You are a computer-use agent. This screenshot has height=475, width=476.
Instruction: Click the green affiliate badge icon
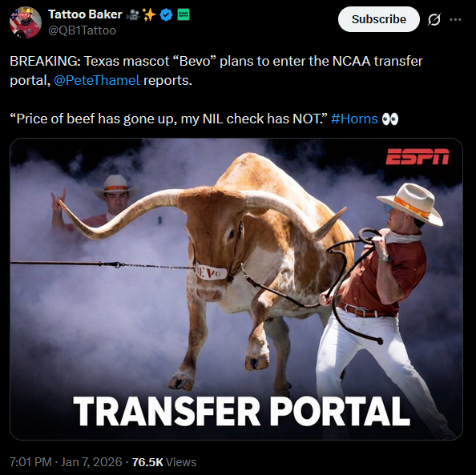point(183,14)
